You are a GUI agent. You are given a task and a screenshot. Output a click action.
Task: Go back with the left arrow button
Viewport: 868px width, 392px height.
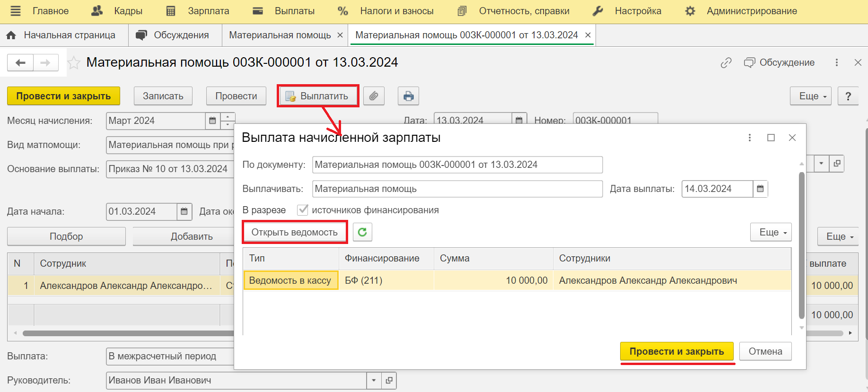click(20, 62)
